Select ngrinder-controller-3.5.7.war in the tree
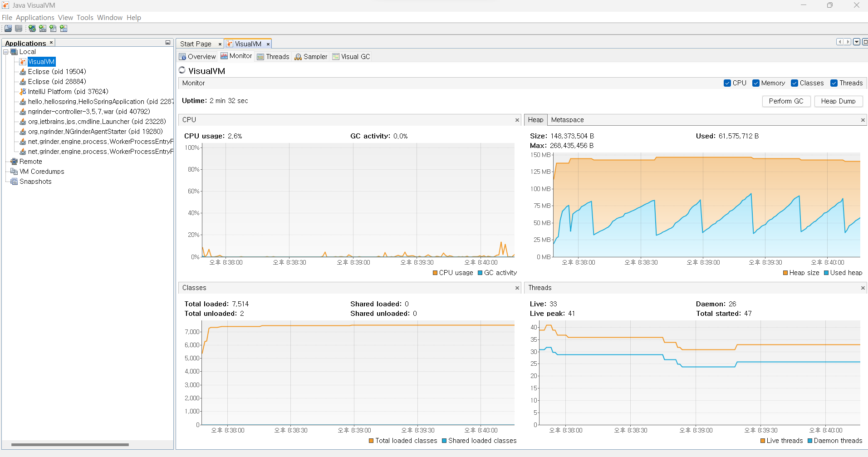The image size is (868, 457). [89, 112]
